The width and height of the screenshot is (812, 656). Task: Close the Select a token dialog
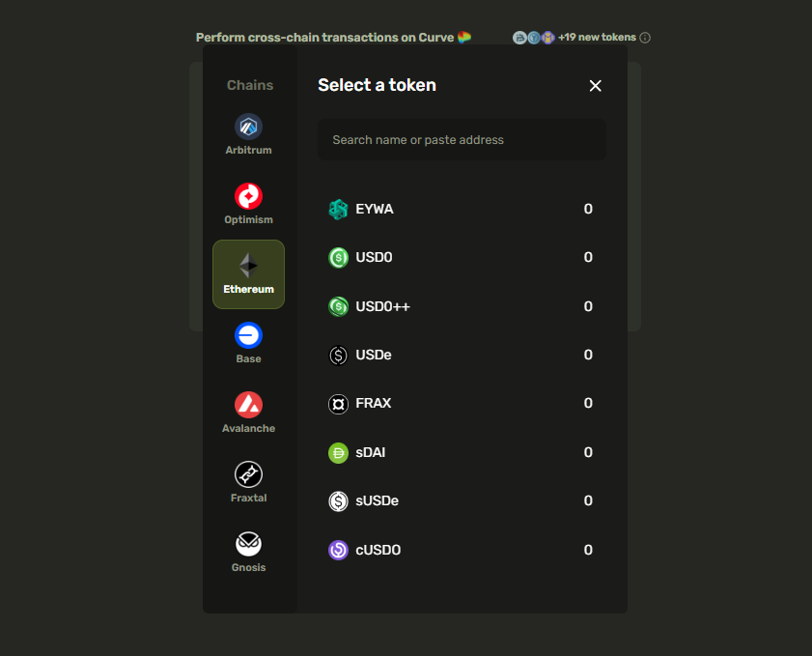[596, 85]
